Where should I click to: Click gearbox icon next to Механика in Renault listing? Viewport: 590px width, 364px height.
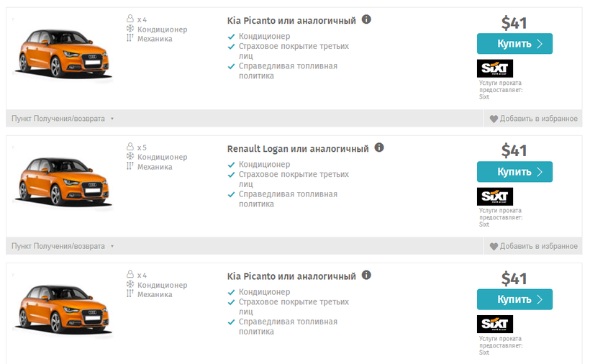pyautogui.click(x=130, y=167)
